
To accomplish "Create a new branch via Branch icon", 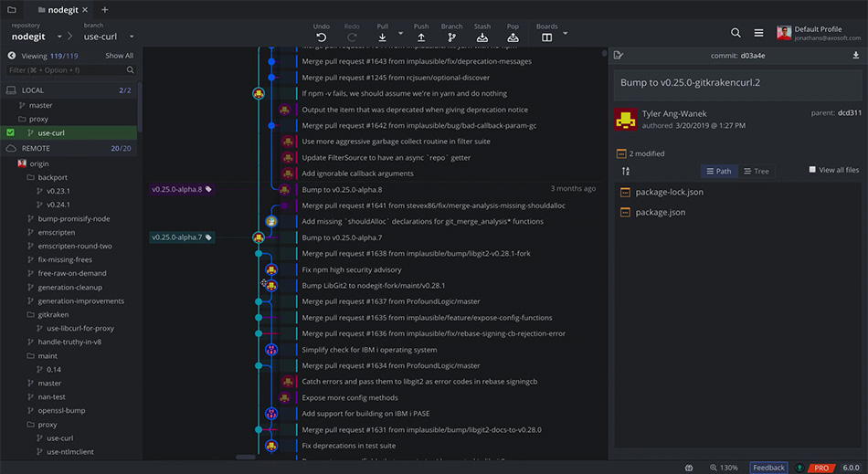I will (451, 37).
